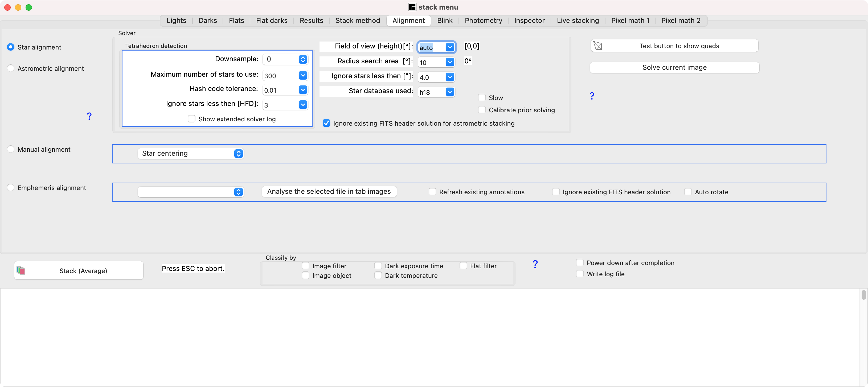Image resolution: width=868 pixels, height=387 pixels.
Task: Switch to the Photometry tab
Action: pyautogui.click(x=483, y=20)
